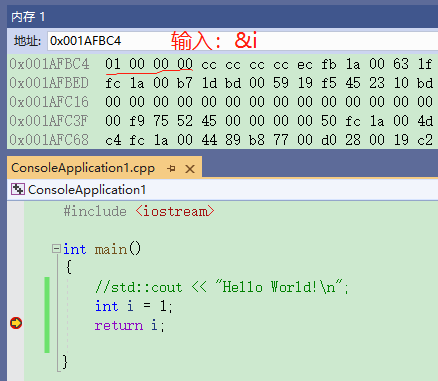Click the #include <iostream> line

139,211
